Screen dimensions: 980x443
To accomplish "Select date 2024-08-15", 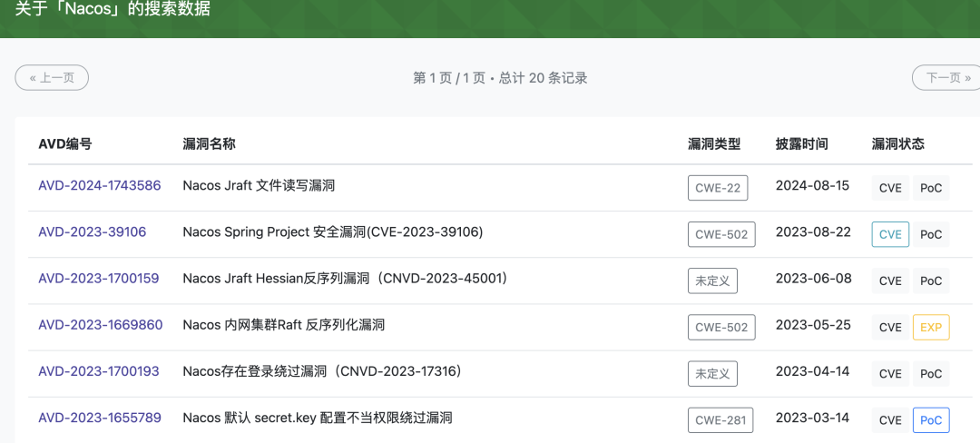I will point(812,185).
